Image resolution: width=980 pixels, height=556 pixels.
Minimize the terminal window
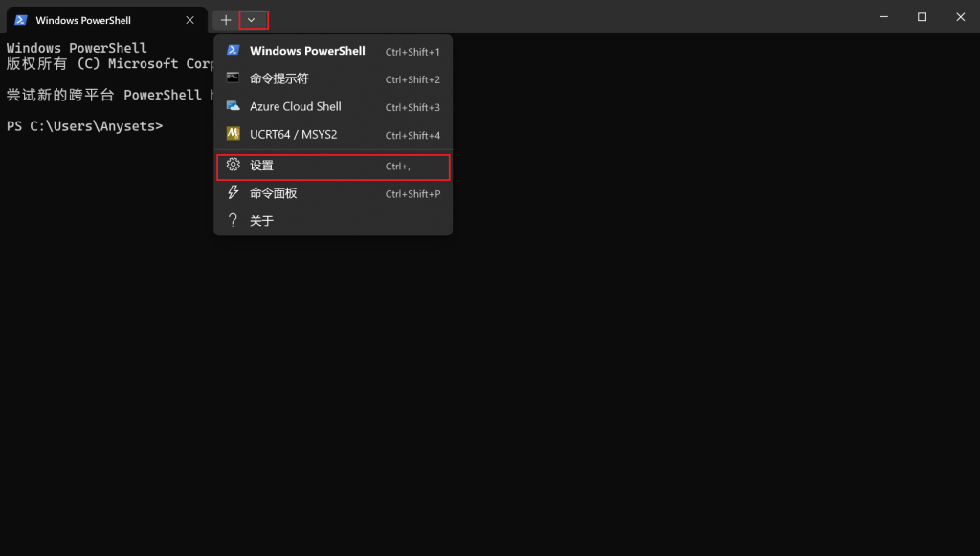point(881,17)
